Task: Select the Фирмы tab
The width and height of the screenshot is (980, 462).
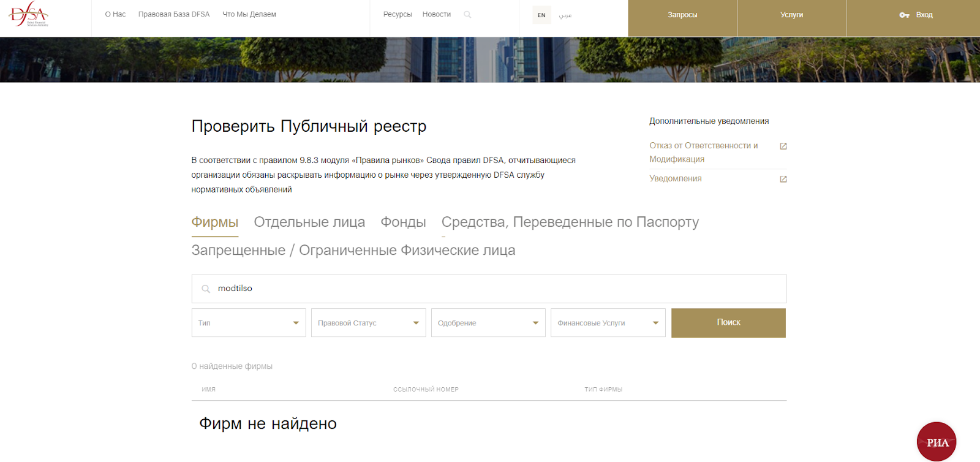Action: click(215, 222)
